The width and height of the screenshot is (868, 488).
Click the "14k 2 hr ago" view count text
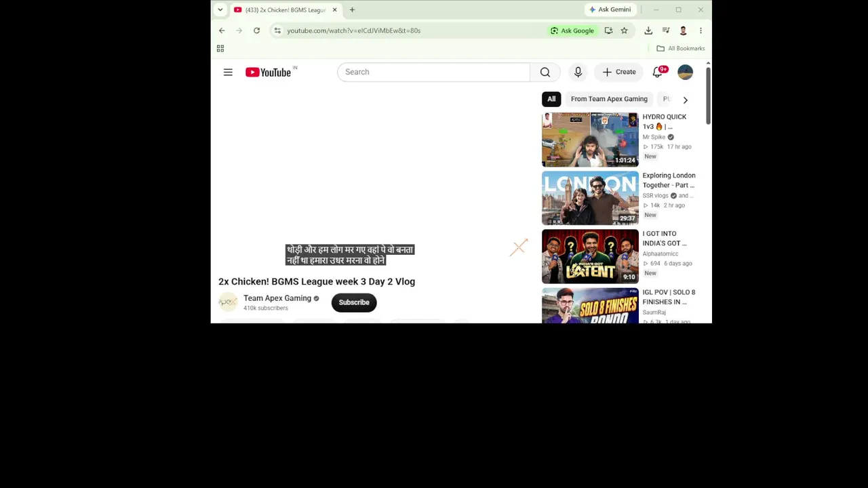(x=664, y=205)
